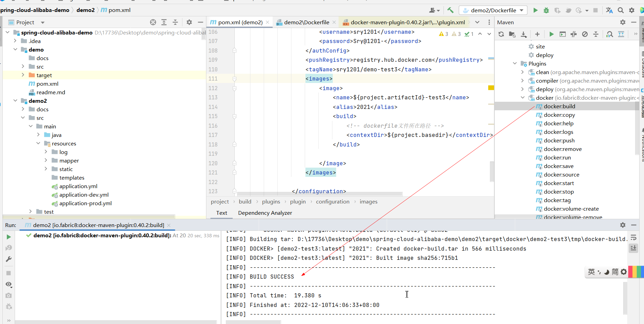Select docker:run goal in Maven

[557, 158]
